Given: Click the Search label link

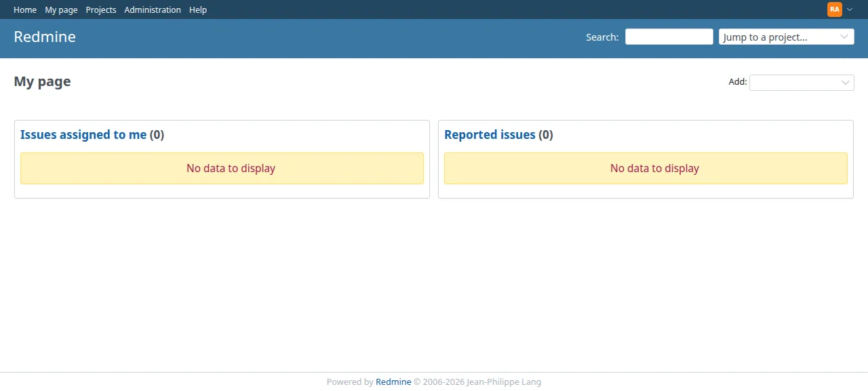Looking at the screenshot, I should click(x=602, y=37).
